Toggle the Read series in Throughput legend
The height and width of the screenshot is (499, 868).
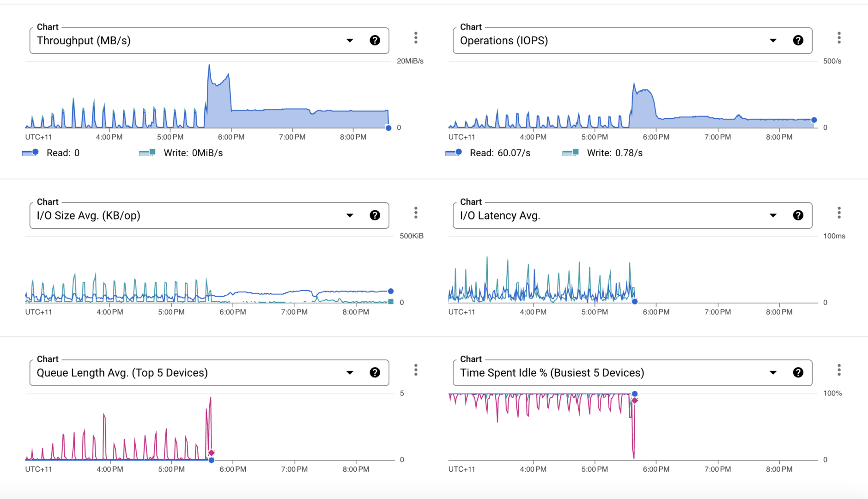[x=51, y=153]
